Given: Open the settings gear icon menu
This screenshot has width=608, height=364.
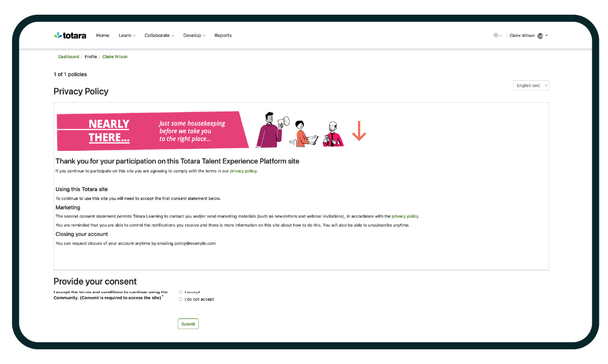Looking at the screenshot, I should click(497, 35).
